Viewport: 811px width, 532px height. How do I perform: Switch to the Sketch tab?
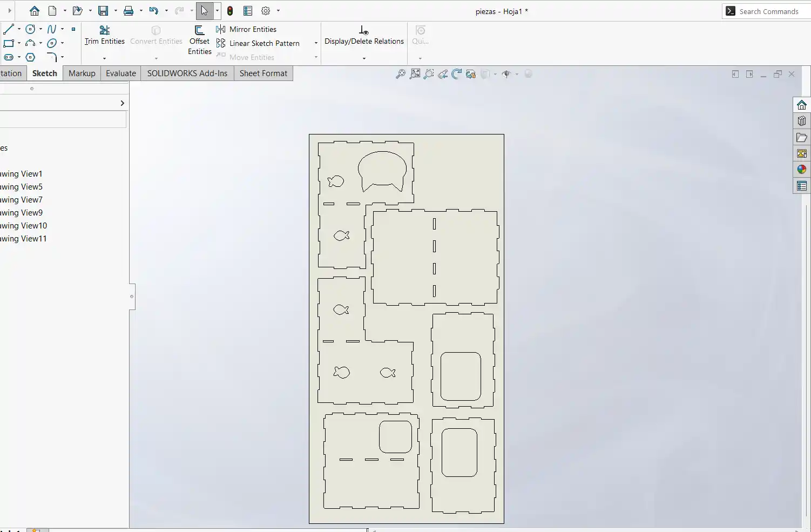45,73
